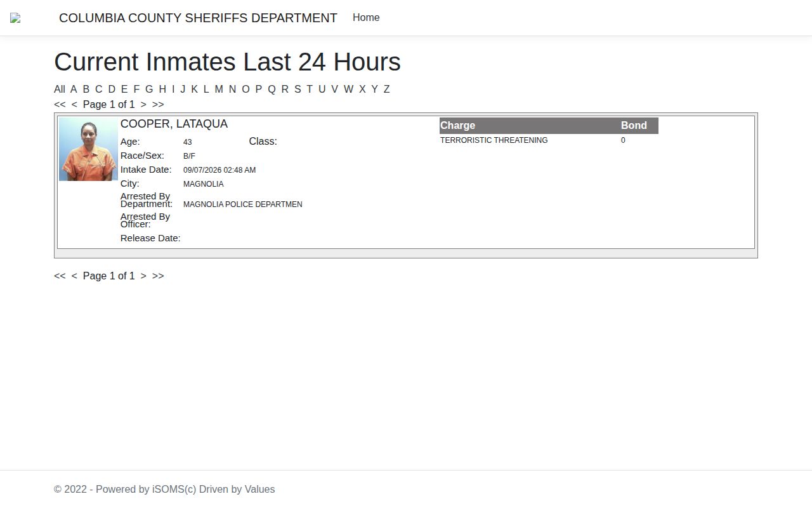Go to previous page using bottom < link

coord(74,276)
